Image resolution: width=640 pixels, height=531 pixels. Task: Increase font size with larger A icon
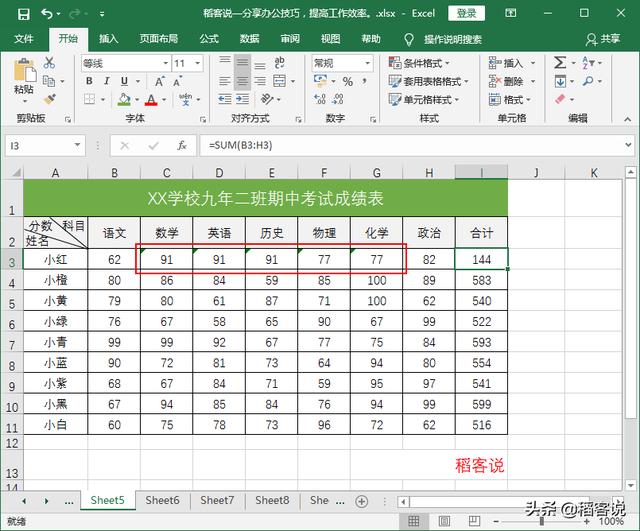coord(160,81)
